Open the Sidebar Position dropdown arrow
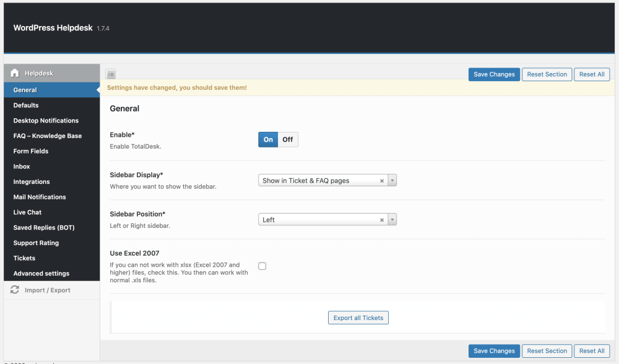 pos(392,219)
